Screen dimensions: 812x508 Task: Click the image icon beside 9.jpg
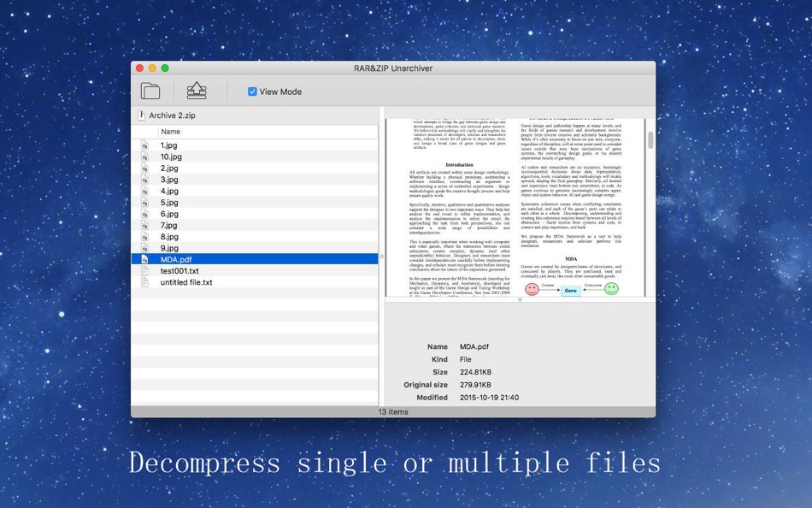click(145, 248)
